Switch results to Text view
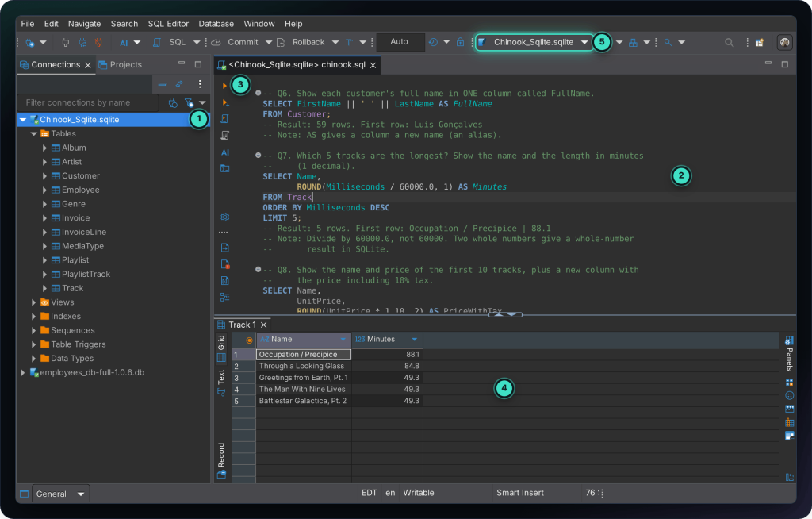The height and width of the screenshot is (519, 812). pyautogui.click(x=221, y=383)
